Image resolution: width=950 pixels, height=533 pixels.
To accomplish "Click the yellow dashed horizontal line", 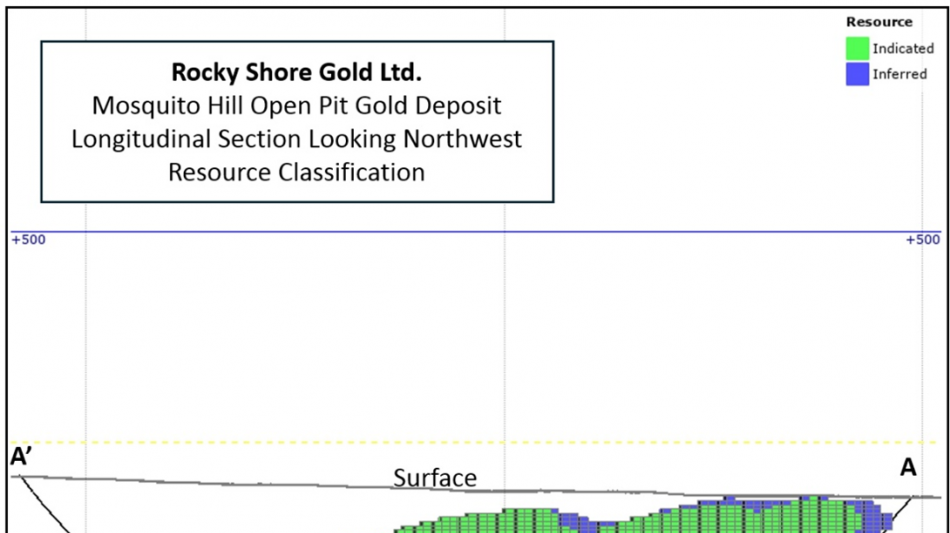I will pos(476,442).
